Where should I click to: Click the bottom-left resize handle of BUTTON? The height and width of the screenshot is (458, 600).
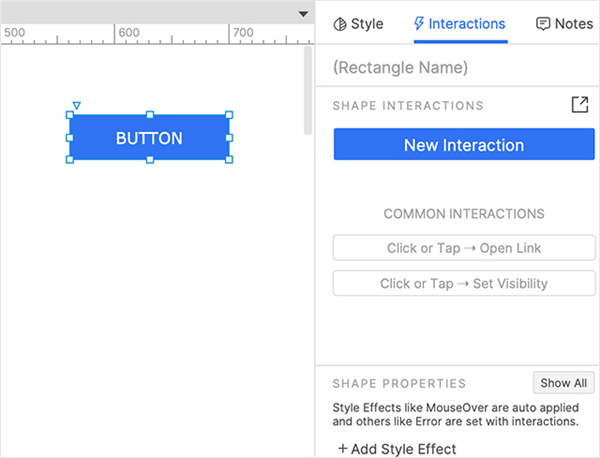pyautogui.click(x=70, y=160)
